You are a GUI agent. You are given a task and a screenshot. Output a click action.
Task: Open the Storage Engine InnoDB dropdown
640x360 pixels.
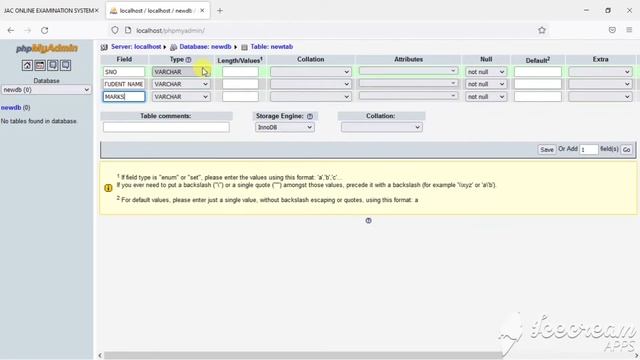pyautogui.click(x=284, y=127)
